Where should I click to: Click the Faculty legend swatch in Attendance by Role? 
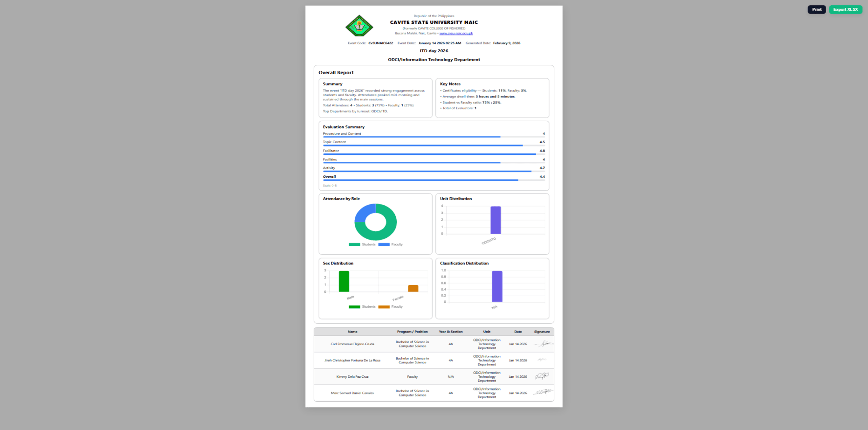(x=384, y=244)
